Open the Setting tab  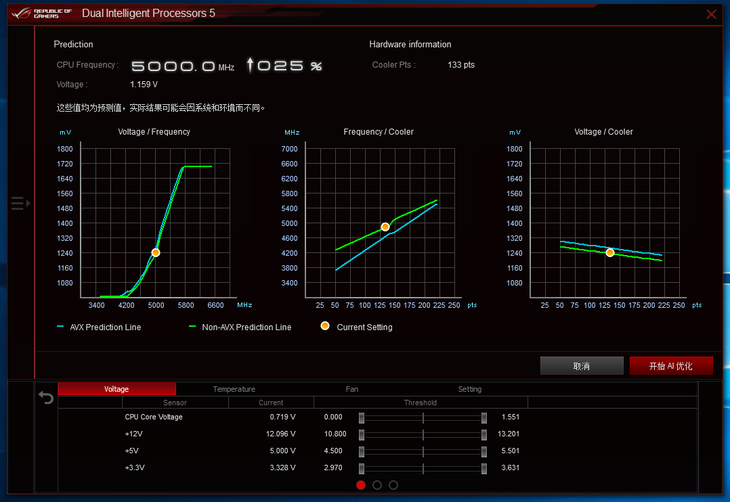click(x=469, y=389)
